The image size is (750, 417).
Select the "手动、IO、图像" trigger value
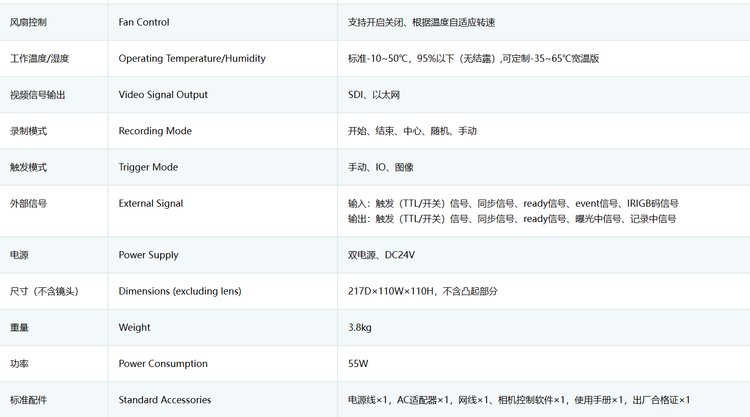tap(380, 167)
